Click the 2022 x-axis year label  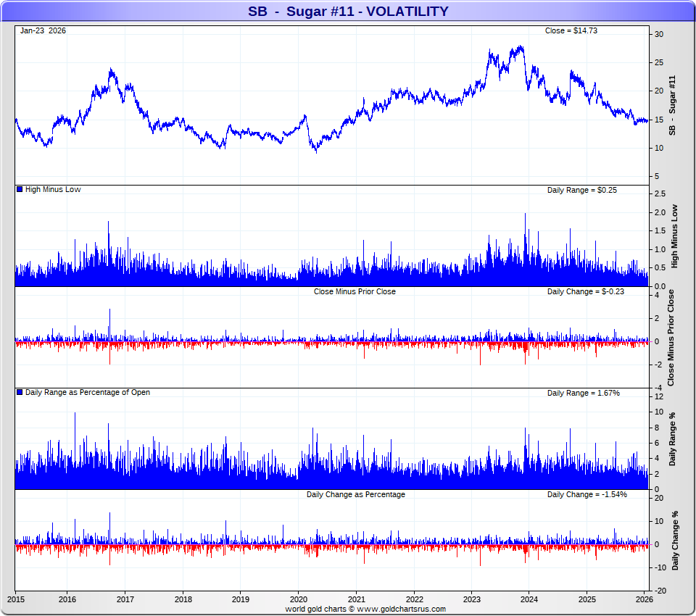coord(414,599)
